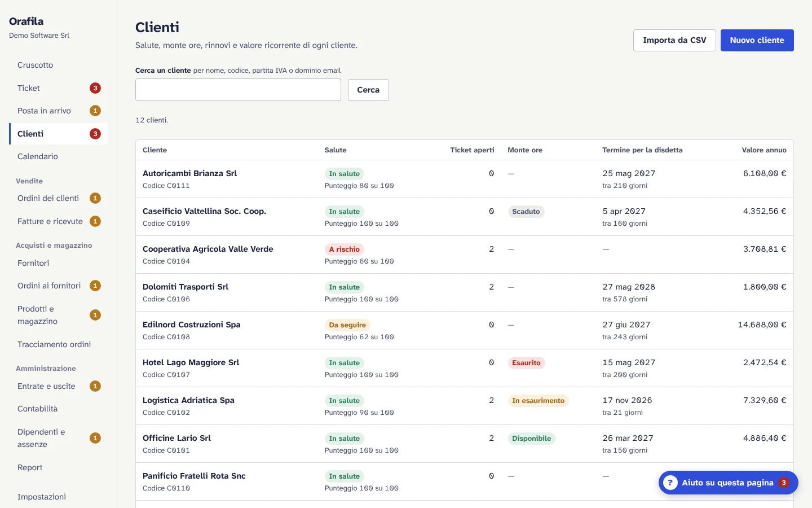Image resolution: width=812 pixels, height=508 pixels.
Task: Click the A rischio health badge
Action: (344, 249)
